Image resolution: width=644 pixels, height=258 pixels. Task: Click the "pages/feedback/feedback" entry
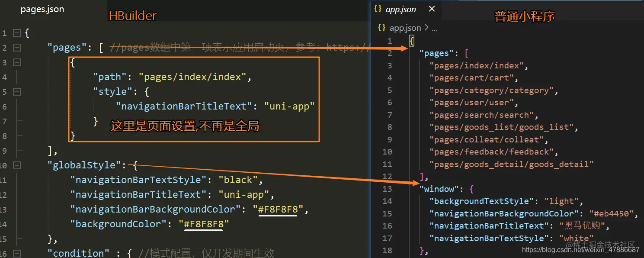pos(492,152)
